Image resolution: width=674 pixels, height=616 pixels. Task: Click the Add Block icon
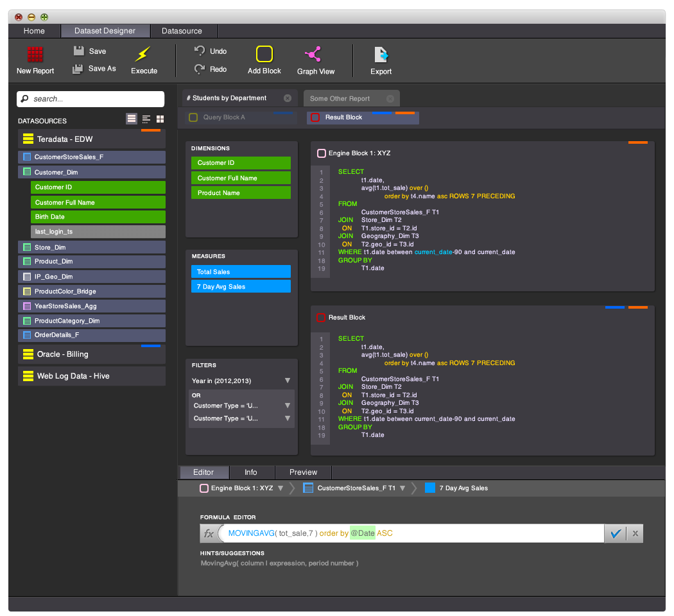[264, 54]
